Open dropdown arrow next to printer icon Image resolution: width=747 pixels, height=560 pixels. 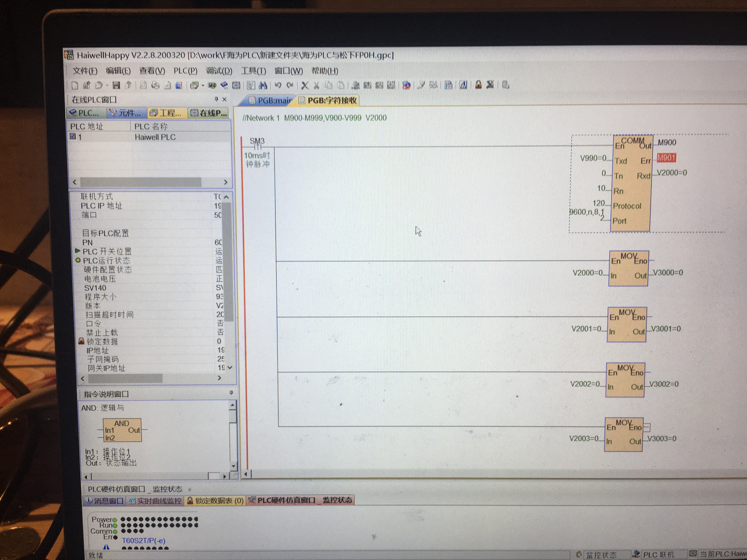pyautogui.click(x=203, y=85)
